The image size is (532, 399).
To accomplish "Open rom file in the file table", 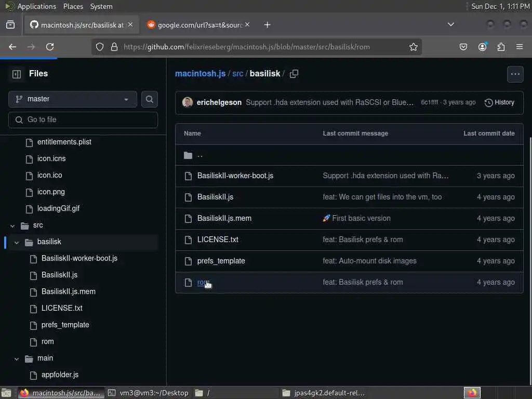I will point(203,282).
